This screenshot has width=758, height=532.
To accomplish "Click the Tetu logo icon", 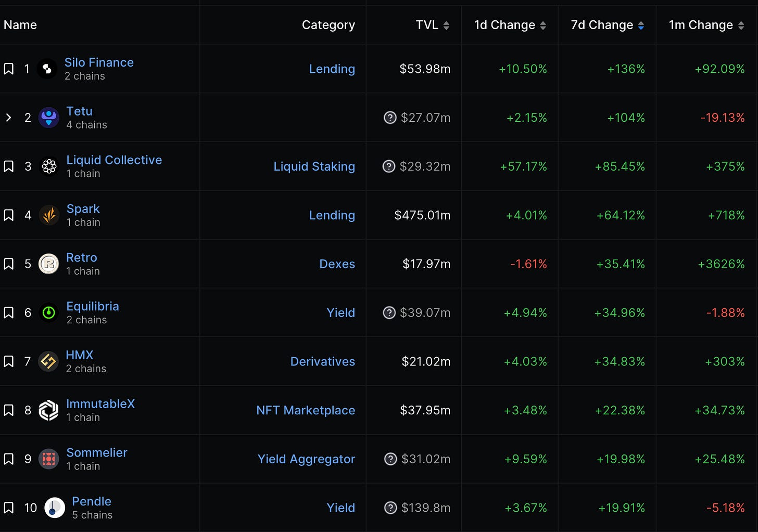I will [x=49, y=118].
